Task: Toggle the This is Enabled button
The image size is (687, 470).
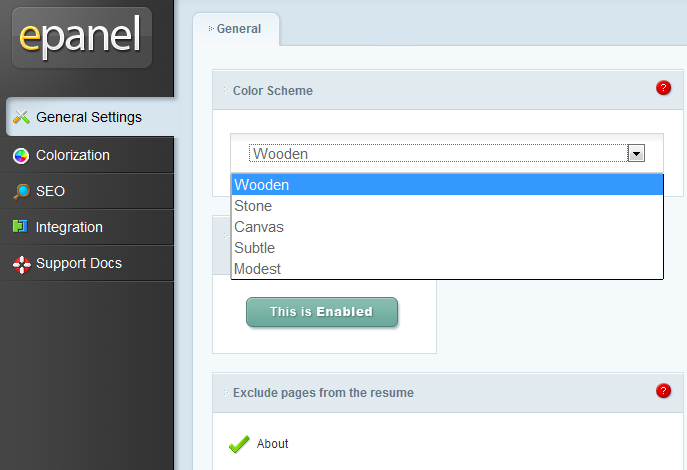Action: pyautogui.click(x=322, y=312)
